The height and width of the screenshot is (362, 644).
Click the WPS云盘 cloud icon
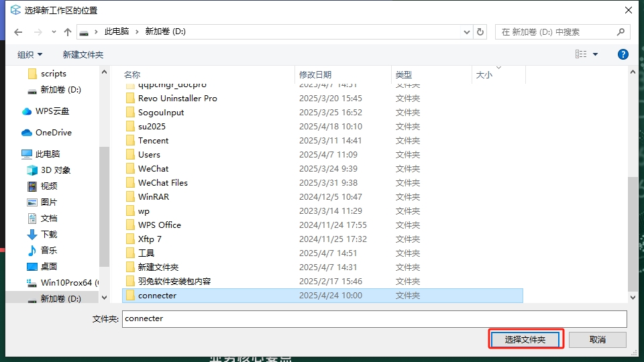tap(27, 111)
